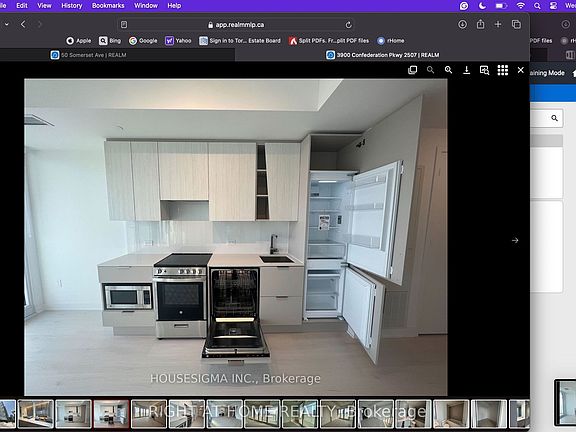Click the Safari share icon

(x=480, y=24)
